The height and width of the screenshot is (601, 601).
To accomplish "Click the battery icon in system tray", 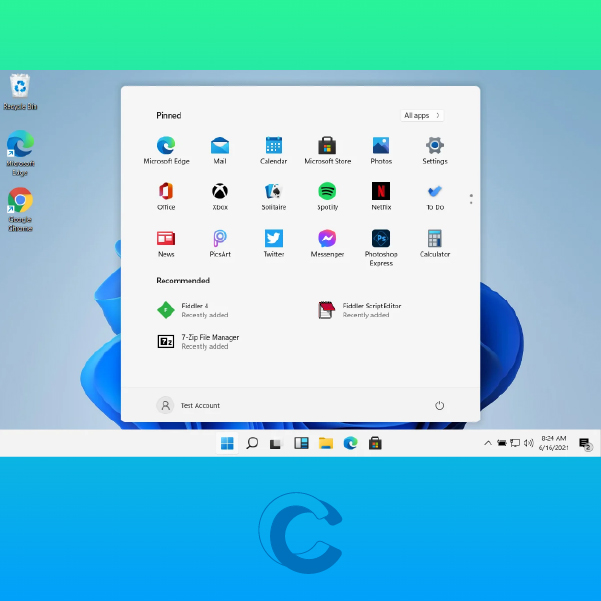I will point(502,443).
